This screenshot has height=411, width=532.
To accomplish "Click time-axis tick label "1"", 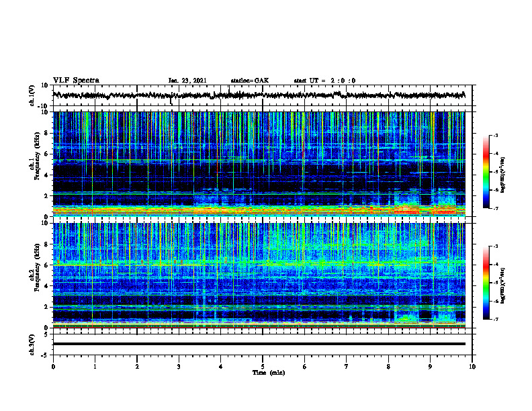I will [x=95, y=367].
